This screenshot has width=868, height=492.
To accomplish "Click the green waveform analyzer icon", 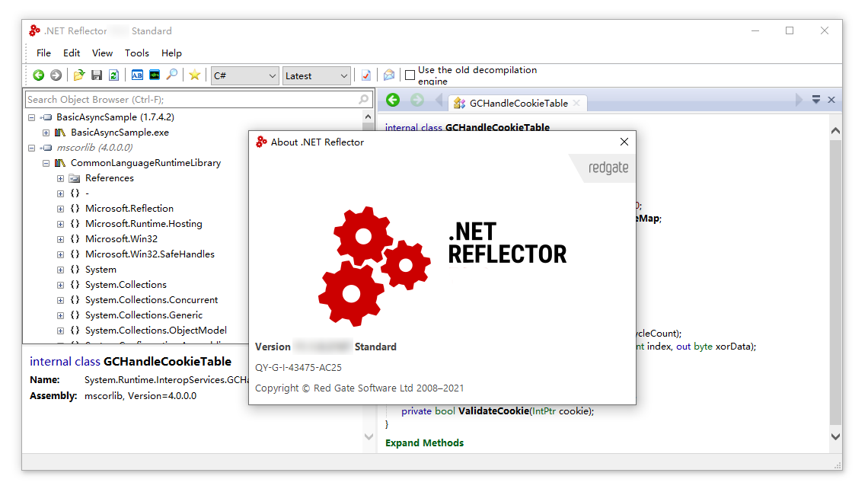I will (155, 75).
